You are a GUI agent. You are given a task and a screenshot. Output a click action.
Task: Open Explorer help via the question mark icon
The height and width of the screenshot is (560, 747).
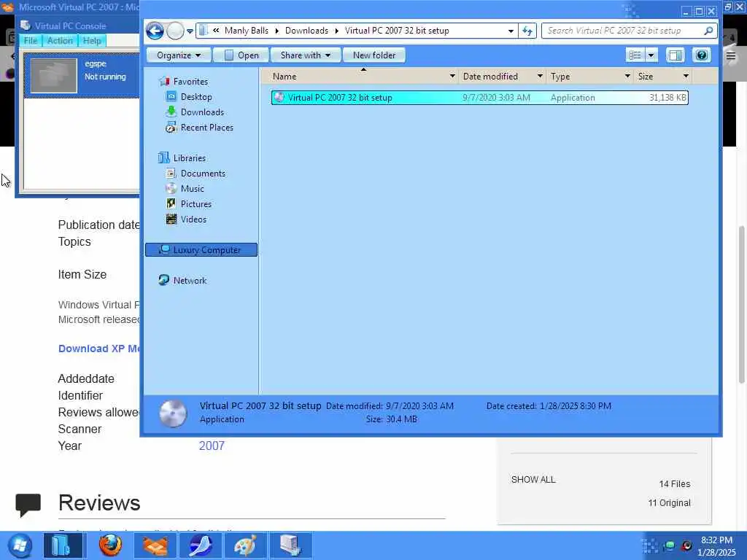(701, 55)
